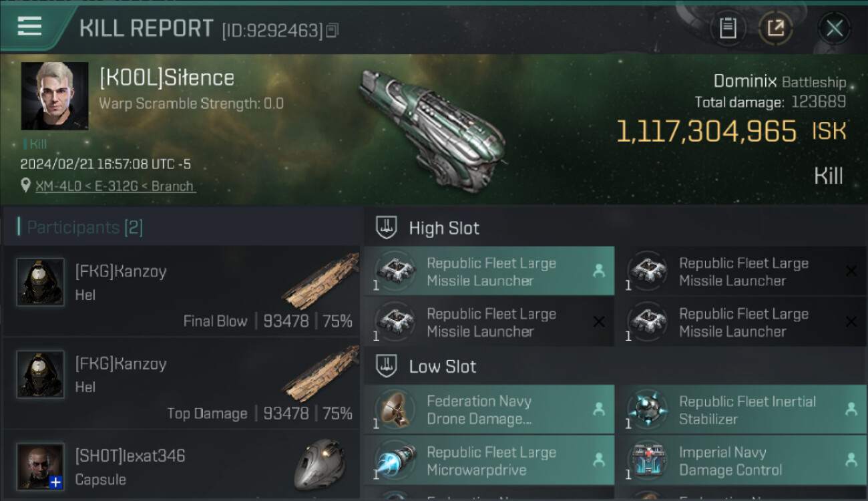
Task: Copy the kill report ID
Action: (x=333, y=30)
